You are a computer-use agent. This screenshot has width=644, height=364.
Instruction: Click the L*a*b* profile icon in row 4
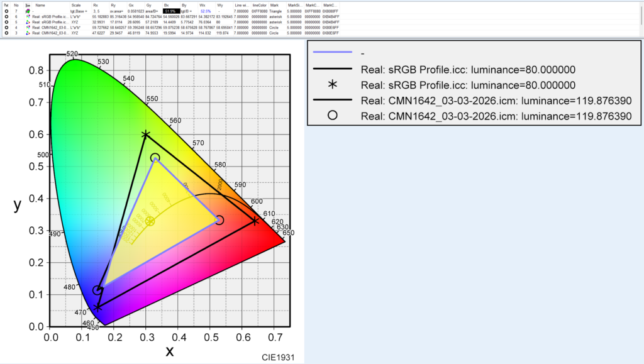click(x=28, y=28)
